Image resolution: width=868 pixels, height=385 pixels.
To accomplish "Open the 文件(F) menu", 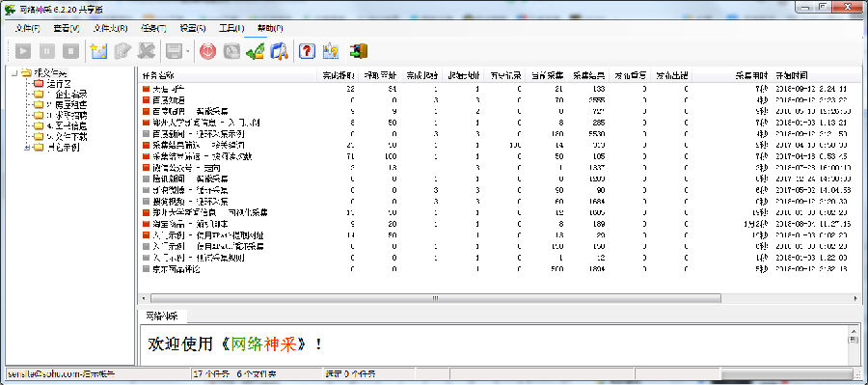I will click(28, 28).
